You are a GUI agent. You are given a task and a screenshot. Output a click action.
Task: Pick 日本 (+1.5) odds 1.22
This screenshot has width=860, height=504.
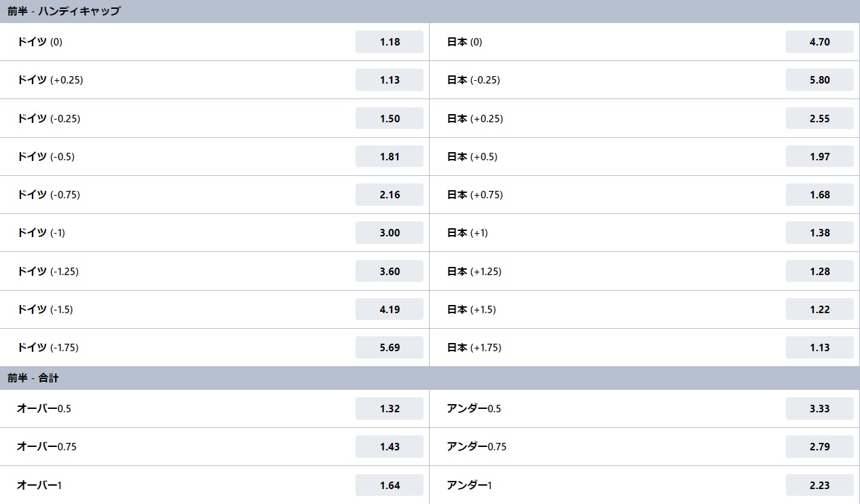[x=820, y=309]
